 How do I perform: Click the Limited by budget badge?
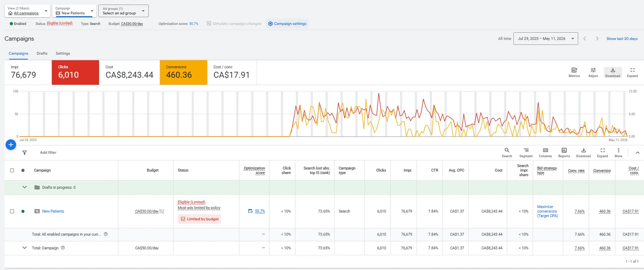[199, 219]
